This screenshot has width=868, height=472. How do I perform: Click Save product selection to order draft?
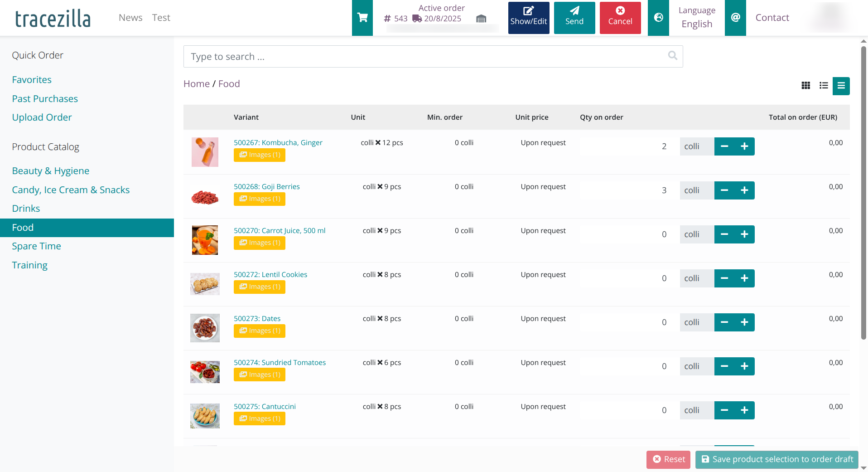pos(776,459)
